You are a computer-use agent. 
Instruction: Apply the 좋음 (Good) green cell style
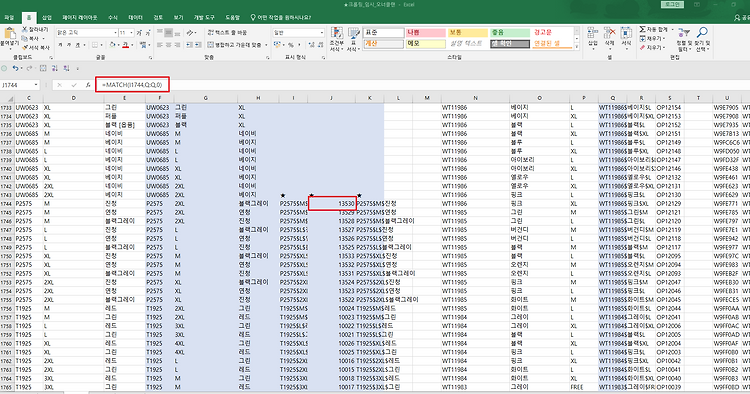[x=509, y=33]
